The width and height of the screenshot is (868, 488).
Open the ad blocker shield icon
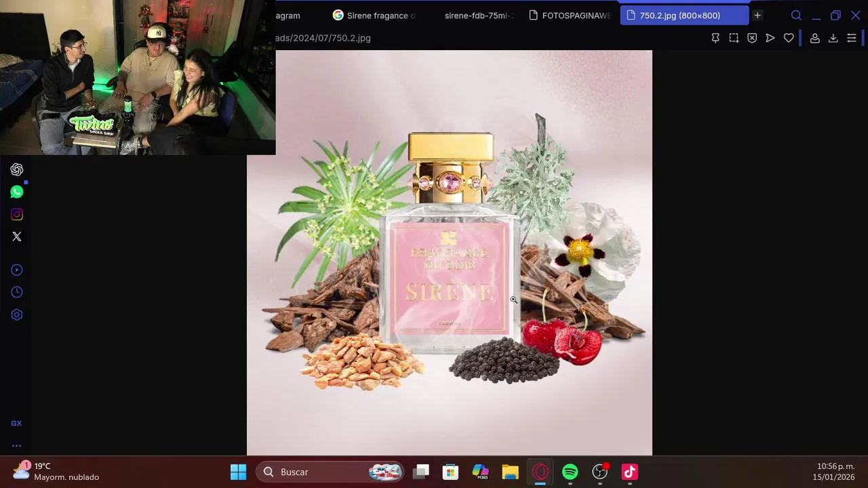(x=752, y=38)
